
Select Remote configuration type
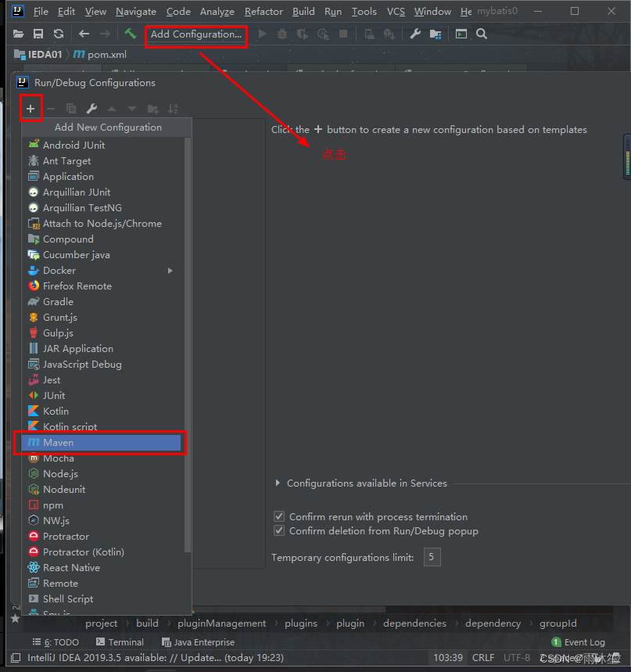click(x=102, y=584)
